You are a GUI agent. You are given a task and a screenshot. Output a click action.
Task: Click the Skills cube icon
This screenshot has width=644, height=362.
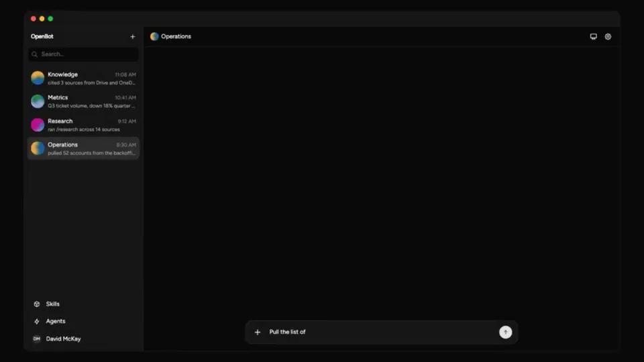pyautogui.click(x=36, y=304)
